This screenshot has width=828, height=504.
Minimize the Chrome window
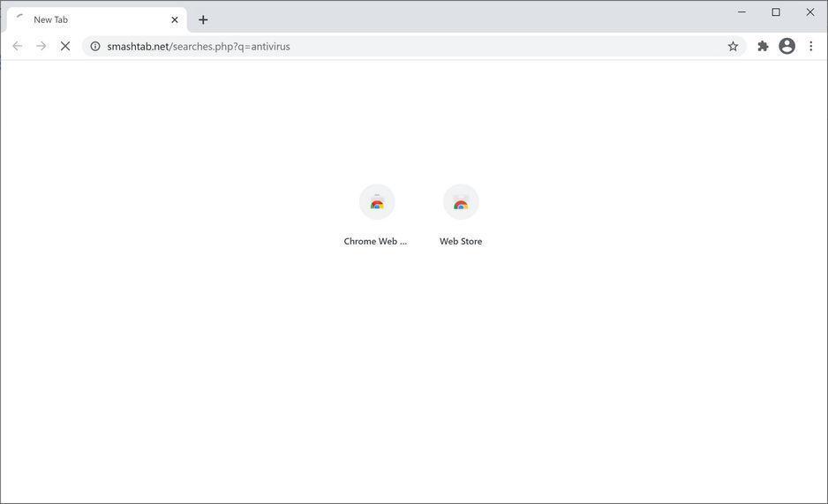click(741, 11)
